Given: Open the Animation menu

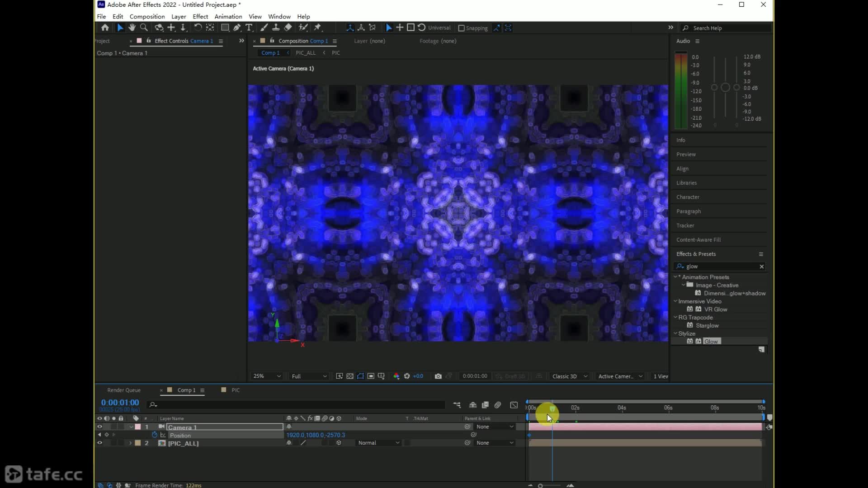Looking at the screenshot, I should coord(228,16).
